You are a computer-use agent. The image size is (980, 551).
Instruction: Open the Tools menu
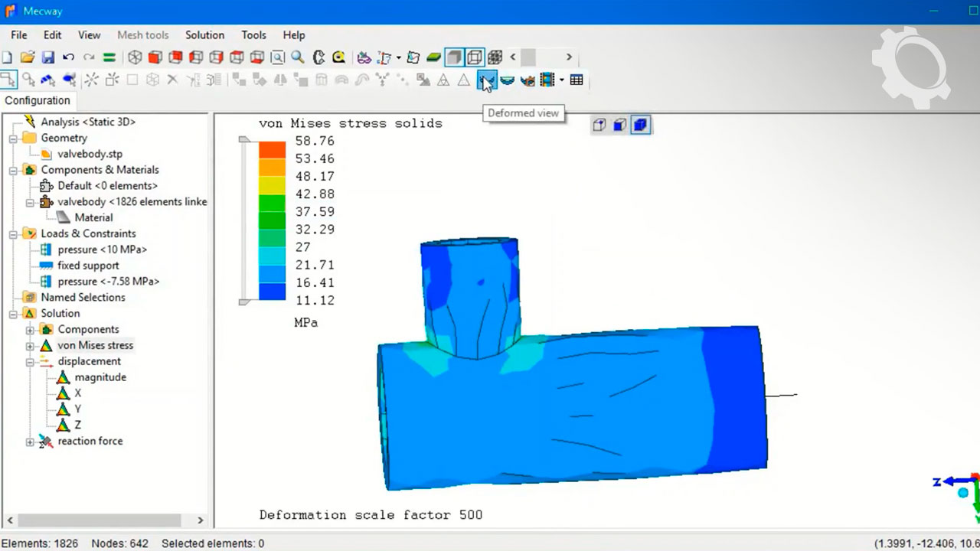click(253, 35)
